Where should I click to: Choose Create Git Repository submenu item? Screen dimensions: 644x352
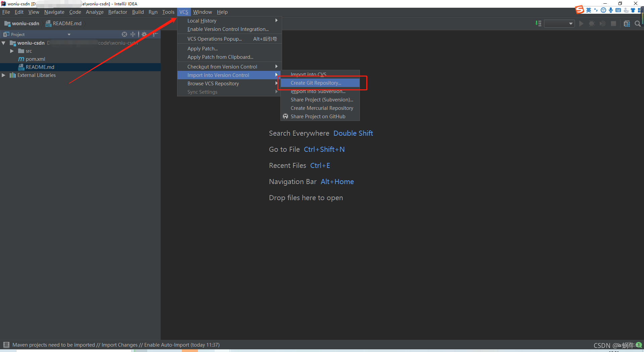pos(320,83)
